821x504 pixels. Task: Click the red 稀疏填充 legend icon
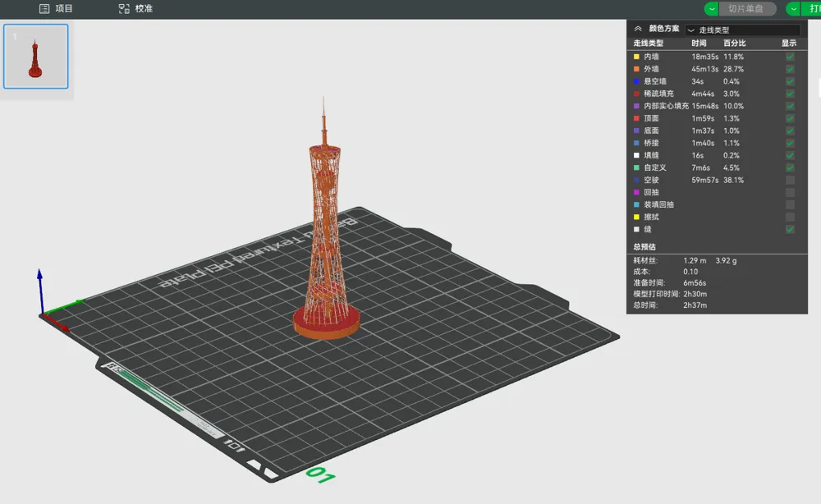click(x=636, y=94)
